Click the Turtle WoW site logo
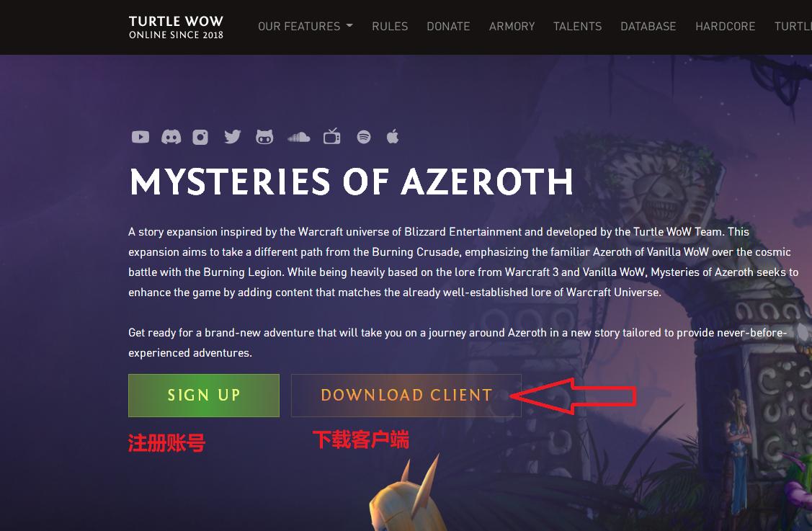The image size is (812, 531). [176, 27]
